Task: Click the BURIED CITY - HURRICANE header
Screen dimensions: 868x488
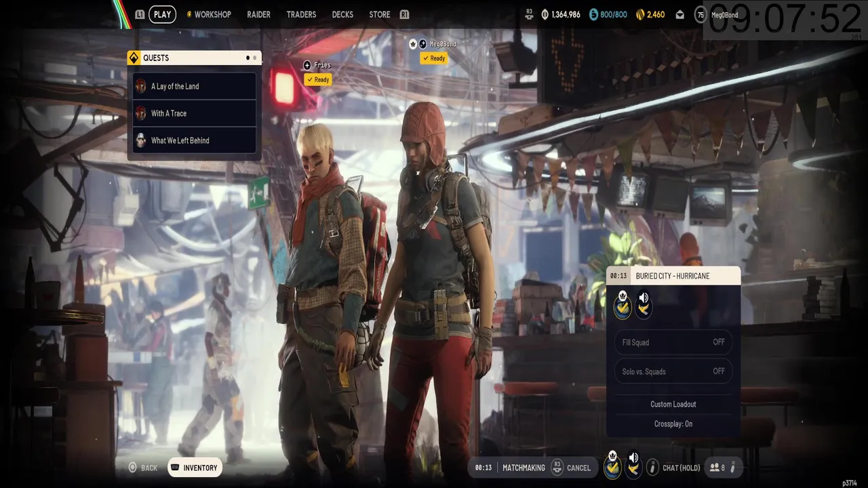Action: [673, 276]
